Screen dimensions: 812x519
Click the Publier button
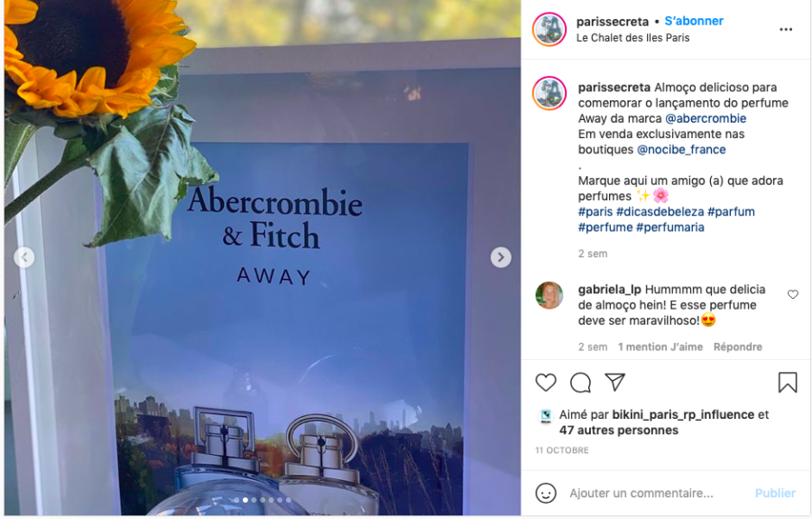pos(775,493)
